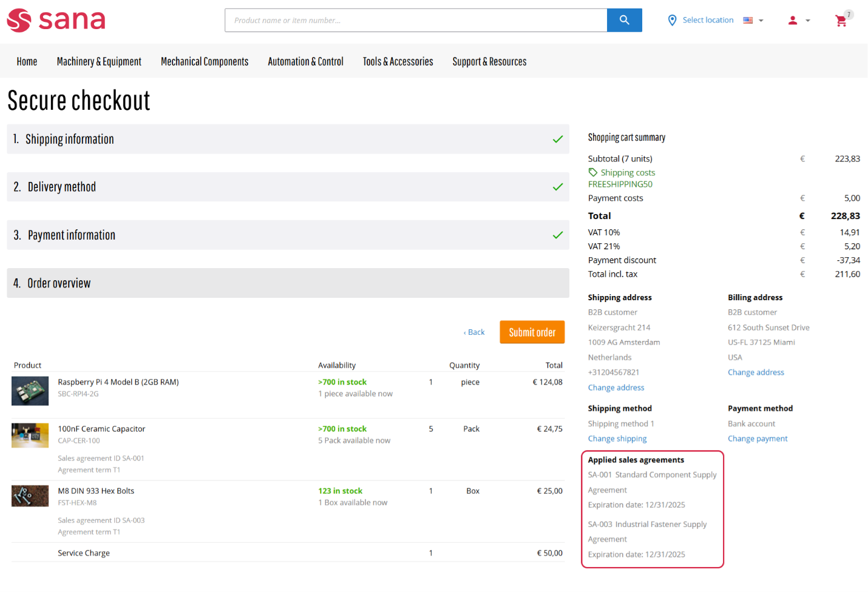Viewport: 868px width, 592px height.
Task: Open the Tools & Accessories menu
Action: click(x=398, y=61)
